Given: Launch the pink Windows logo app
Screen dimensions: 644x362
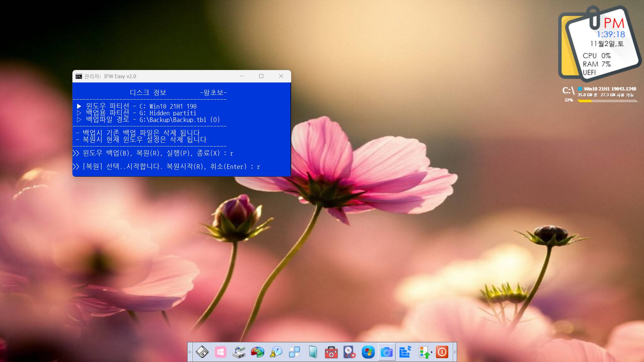Looking at the screenshot, I should (220, 352).
